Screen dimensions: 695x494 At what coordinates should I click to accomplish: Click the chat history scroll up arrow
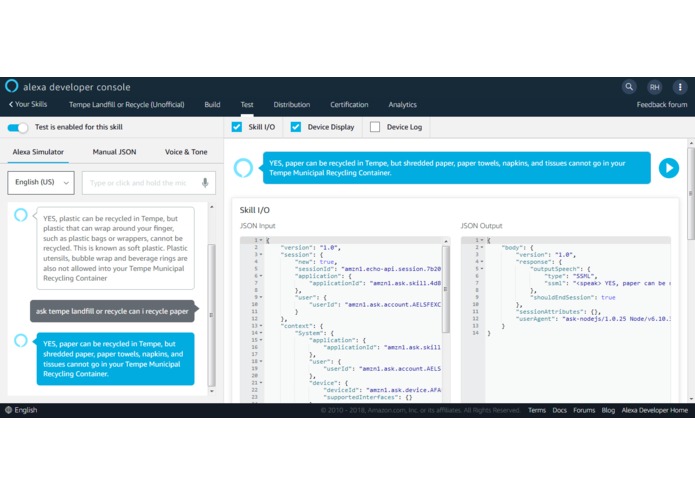tap(212, 207)
